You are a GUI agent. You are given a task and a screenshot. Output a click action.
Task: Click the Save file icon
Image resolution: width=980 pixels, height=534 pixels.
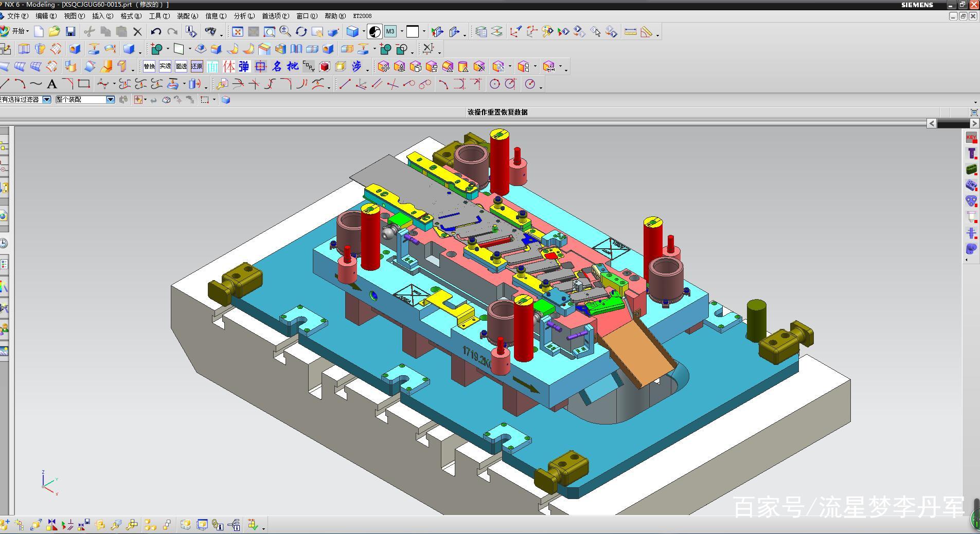click(x=70, y=32)
